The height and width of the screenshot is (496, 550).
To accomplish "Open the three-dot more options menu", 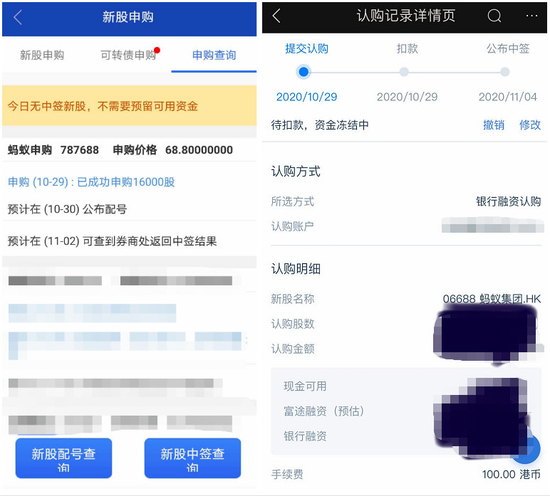I will point(531,16).
